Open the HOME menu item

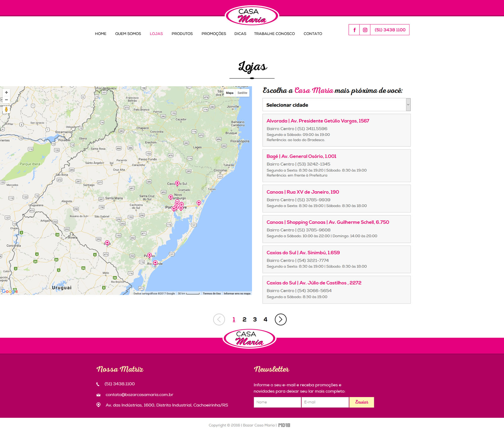[x=100, y=34]
